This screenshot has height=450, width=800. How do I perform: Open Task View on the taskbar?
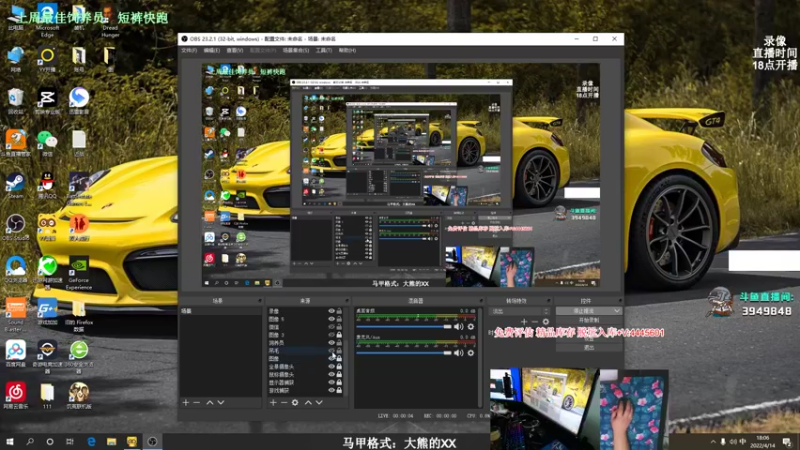point(70,442)
